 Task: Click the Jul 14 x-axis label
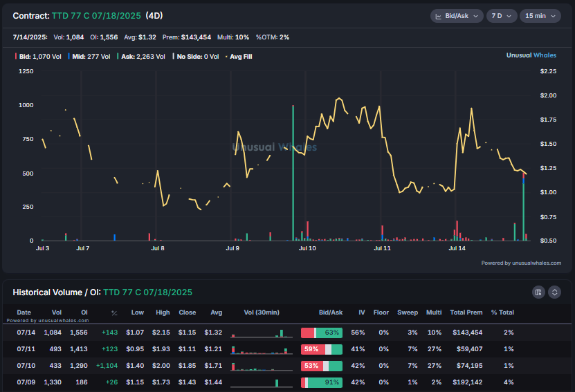coord(457,248)
